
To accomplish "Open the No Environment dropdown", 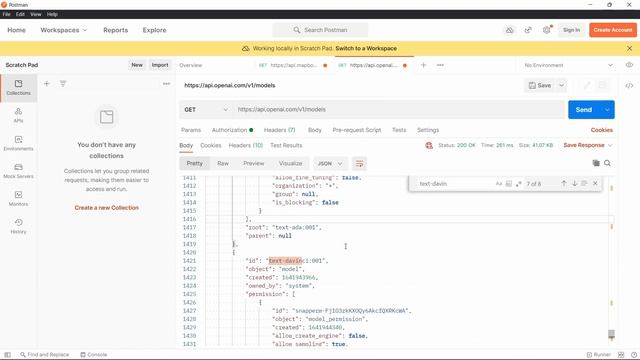I will point(569,65).
